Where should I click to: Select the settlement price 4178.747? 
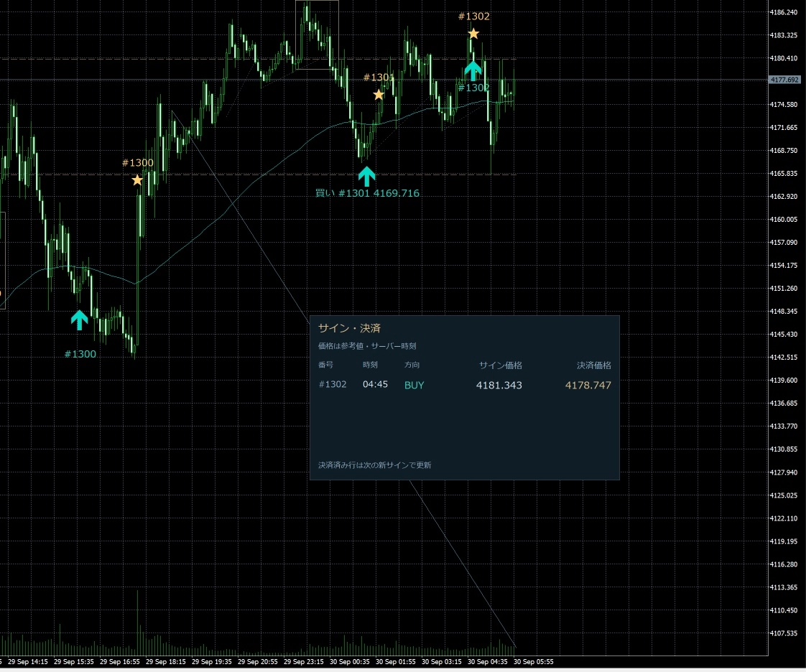click(588, 386)
